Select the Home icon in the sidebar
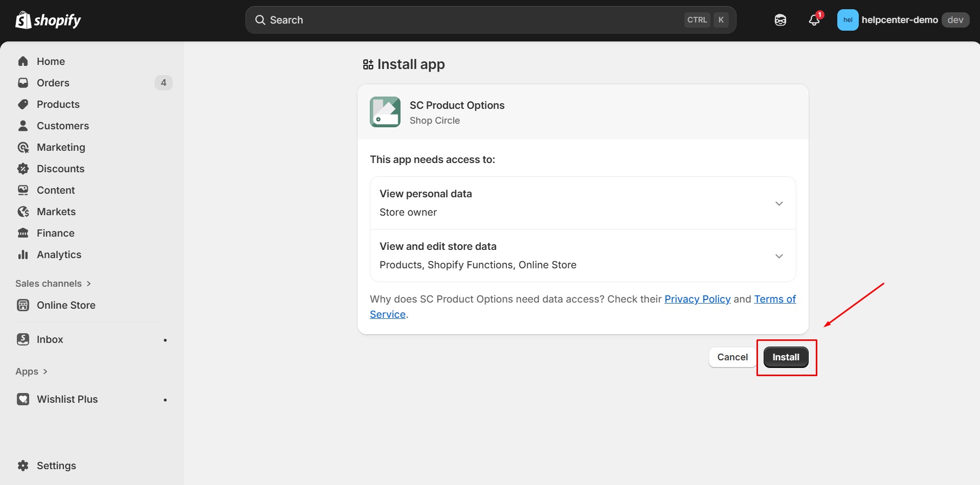This screenshot has width=980, height=485. pos(24,61)
